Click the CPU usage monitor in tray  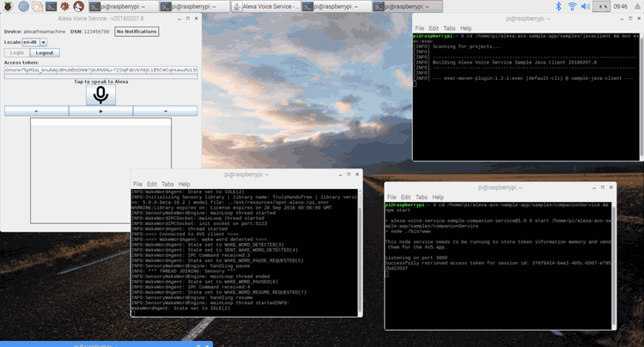pos(601,6)
